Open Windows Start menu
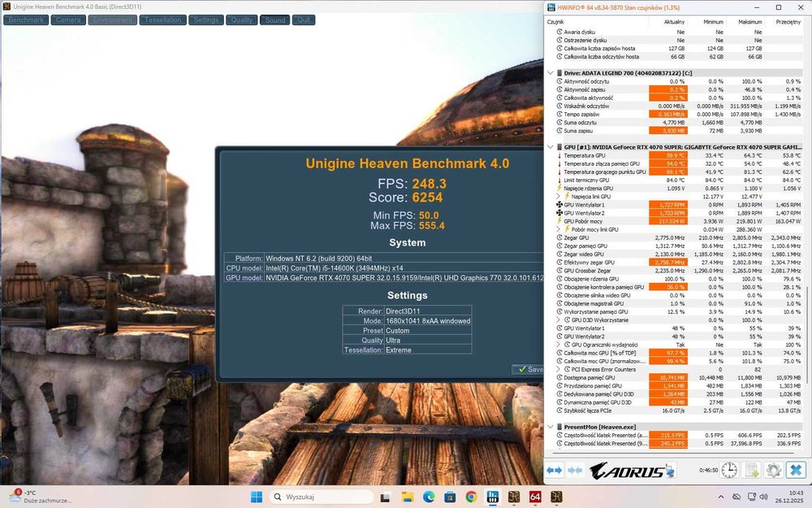This screenshot has width=812, height=508. 257,497
